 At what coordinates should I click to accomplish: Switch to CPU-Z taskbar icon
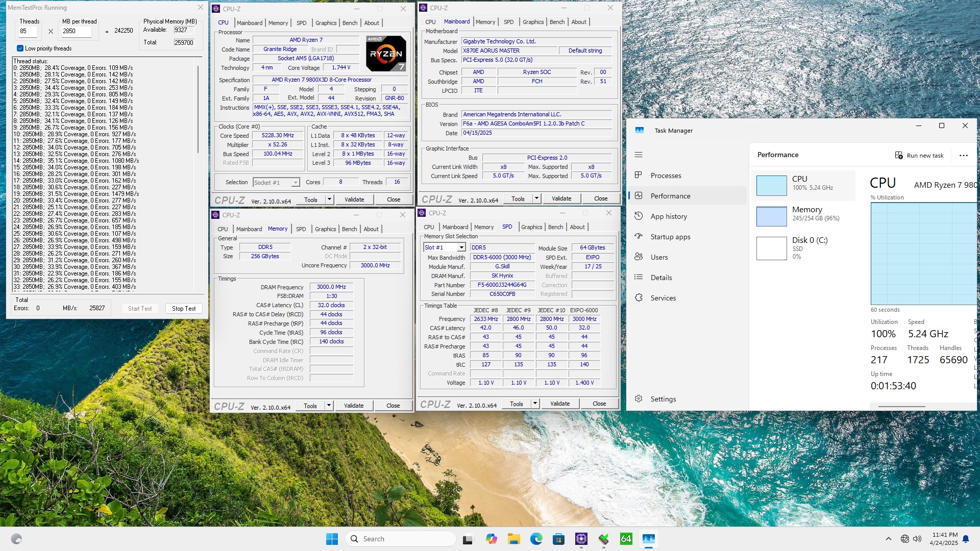(x=581, y=539)
